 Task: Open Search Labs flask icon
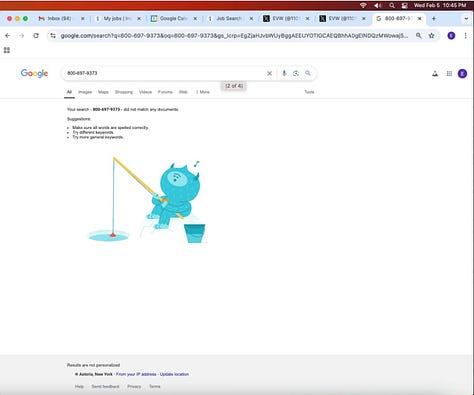click(x=435, y=74)
